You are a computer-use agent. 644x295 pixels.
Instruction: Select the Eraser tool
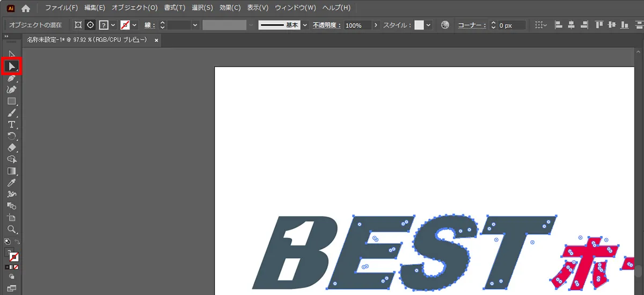point(12,148)
